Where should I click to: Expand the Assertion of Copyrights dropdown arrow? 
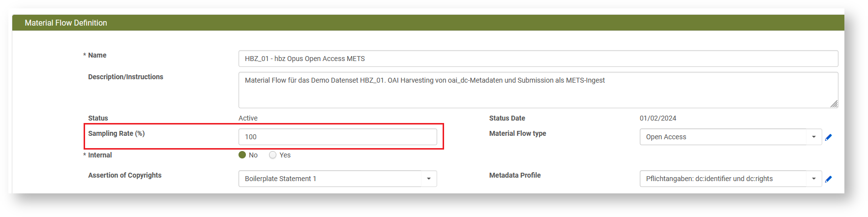pyautogui.click(x=429, y=179)
